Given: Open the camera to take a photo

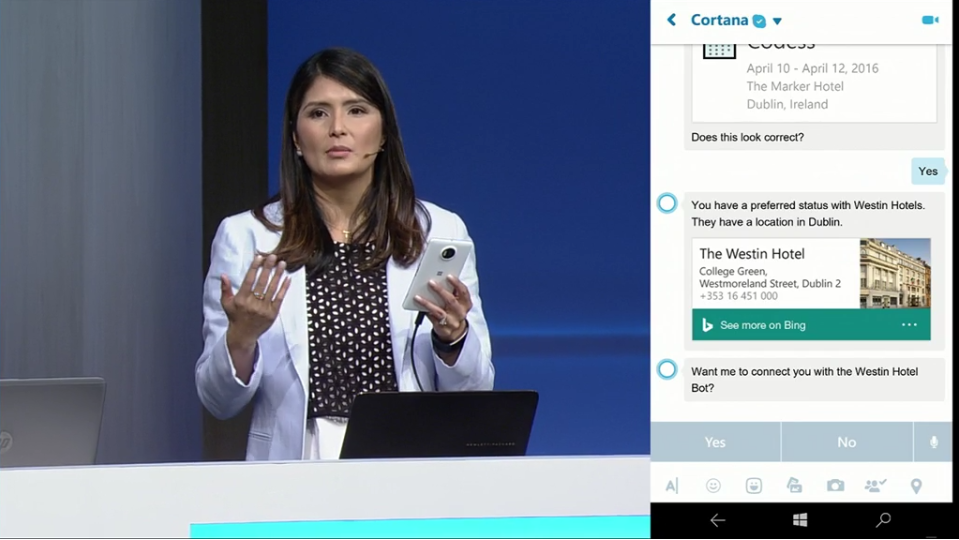Looking at the screenshot, I should [835, 486].
